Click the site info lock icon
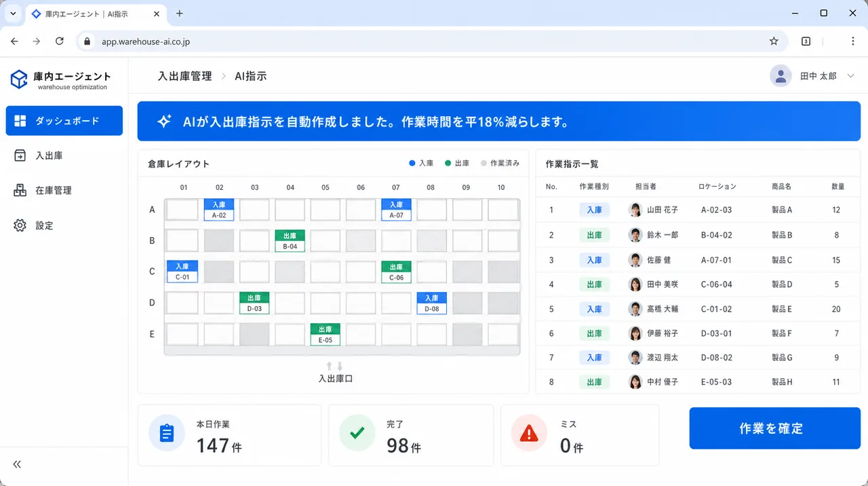Screen dimensions: 868x486 pos(87,41)
